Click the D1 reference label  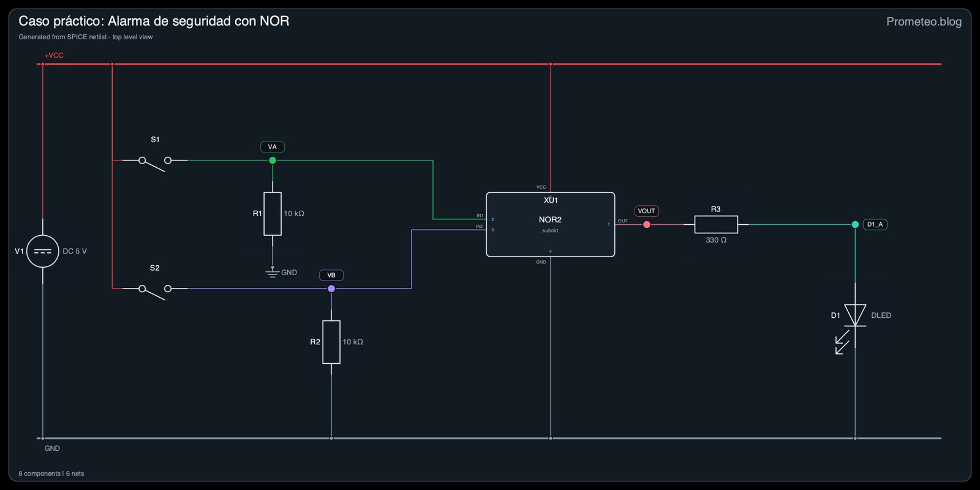click(835, 315)
